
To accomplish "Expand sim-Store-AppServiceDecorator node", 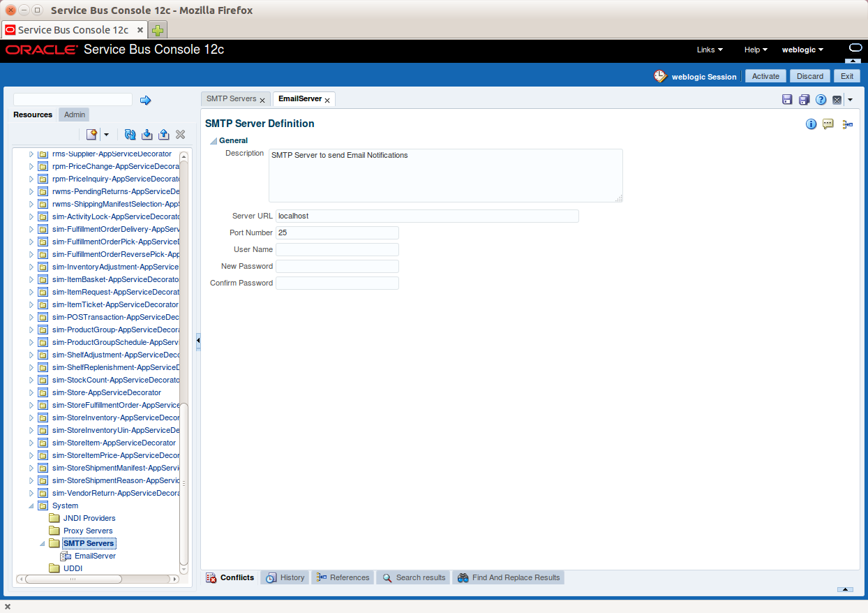I will (31, 392).
